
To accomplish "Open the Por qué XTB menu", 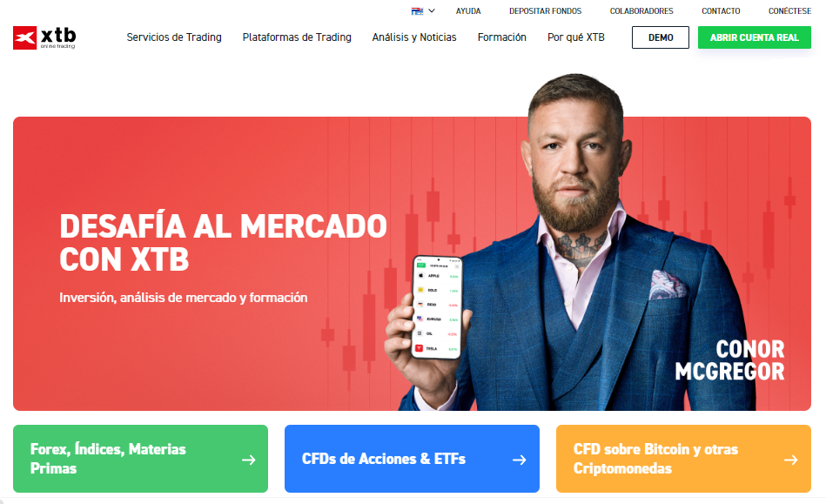I will pyautogui.click(x=576, y=37).
